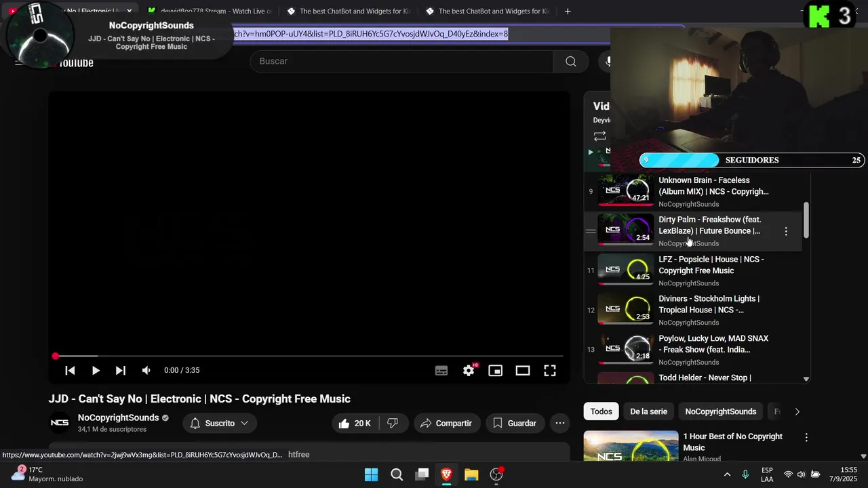Open 1 Hour Best of No Copyright Music
Image resolution: width=868 pixels, height=488 pixels.
click(732, 442)
